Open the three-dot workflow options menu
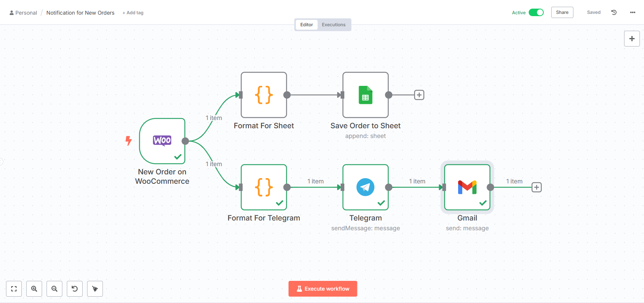 point(633,12)
